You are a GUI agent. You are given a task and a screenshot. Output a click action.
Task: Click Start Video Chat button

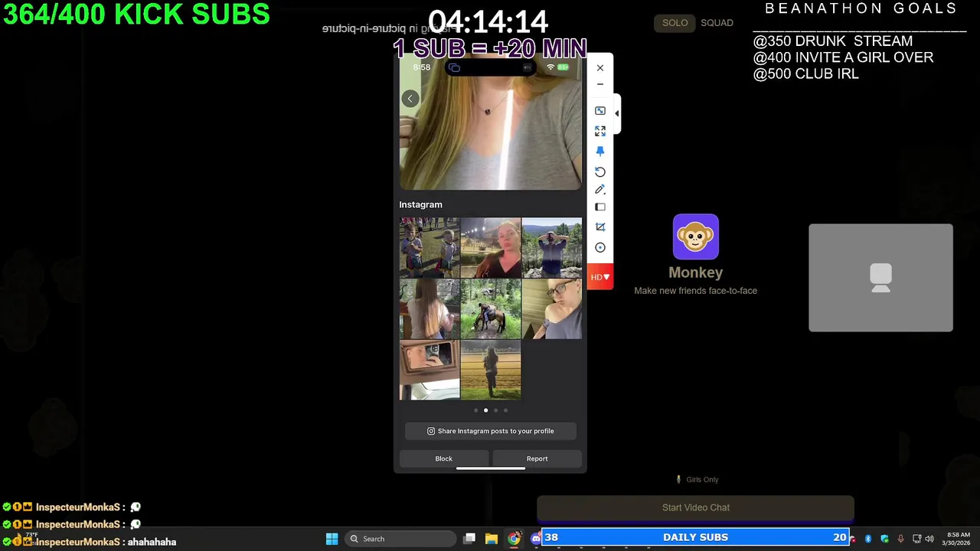(x=695, y=507)
